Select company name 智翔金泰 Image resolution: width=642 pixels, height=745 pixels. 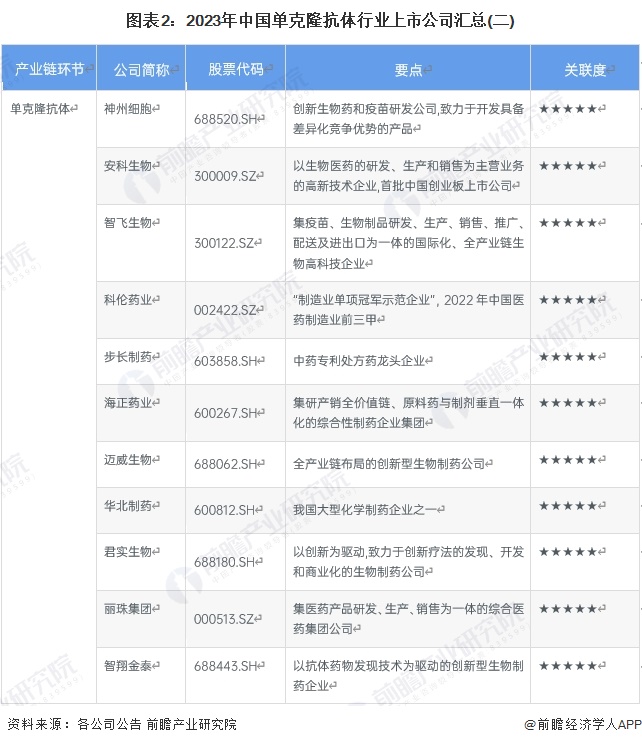point(128,666)
